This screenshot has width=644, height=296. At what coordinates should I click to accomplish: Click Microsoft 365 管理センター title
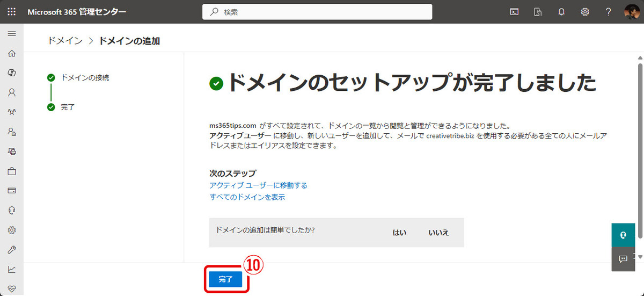(77, 12)
